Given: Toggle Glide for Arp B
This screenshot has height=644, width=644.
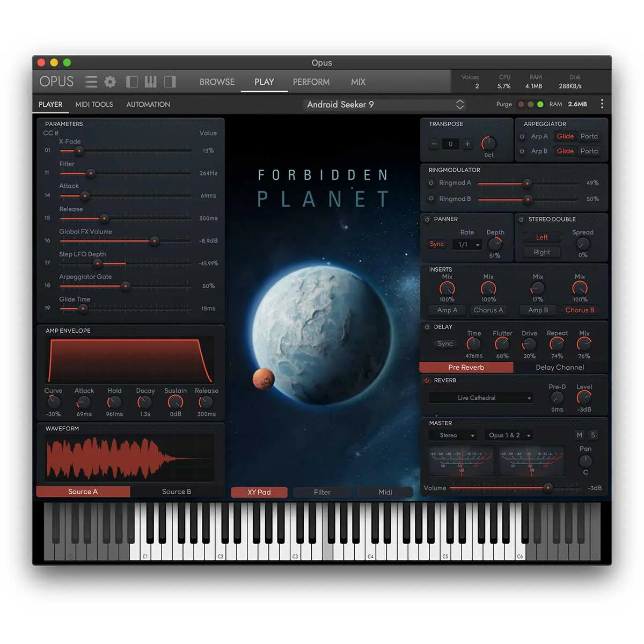Looking at the screenshot, I should [x=564, y=151].
